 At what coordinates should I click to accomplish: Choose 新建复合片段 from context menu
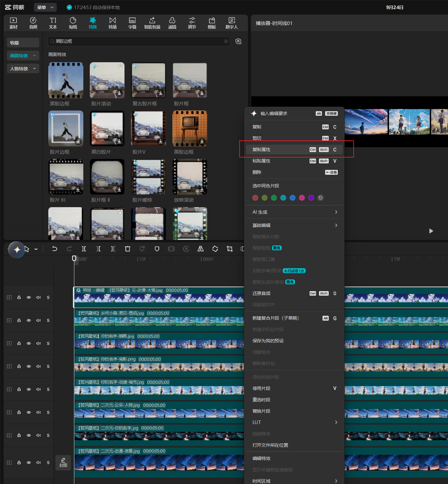[294, 318]
